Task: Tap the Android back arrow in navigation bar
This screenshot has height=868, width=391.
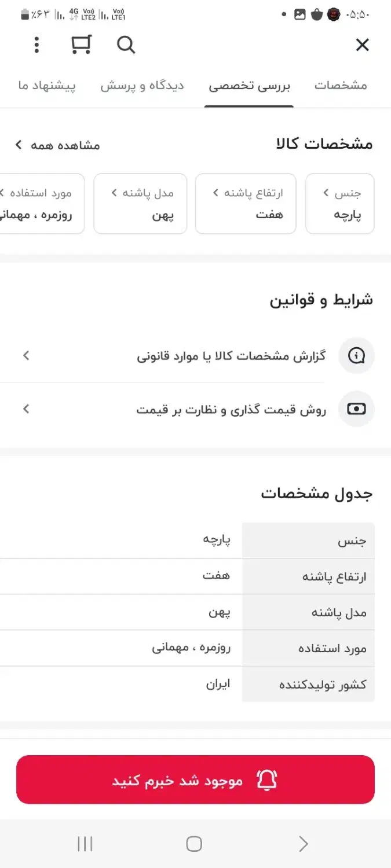Action: pyautogui.click(x=303, y=844)
